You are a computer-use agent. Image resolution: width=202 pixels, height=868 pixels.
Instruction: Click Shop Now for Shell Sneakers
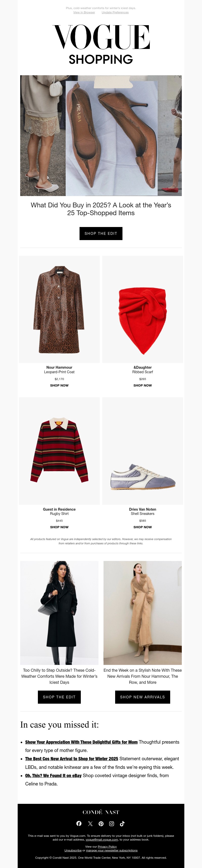[x=143, y=527]
